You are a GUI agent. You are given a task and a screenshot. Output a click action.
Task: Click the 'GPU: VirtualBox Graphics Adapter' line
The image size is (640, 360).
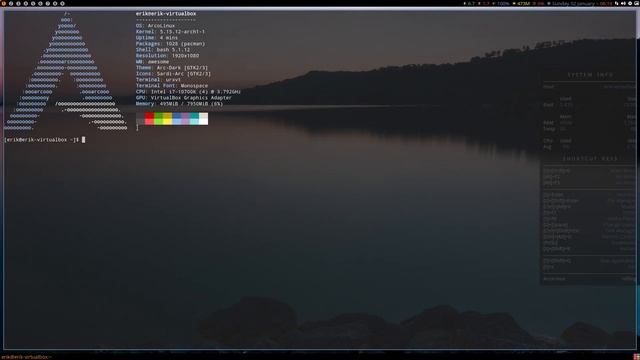(x=184, y=98)
